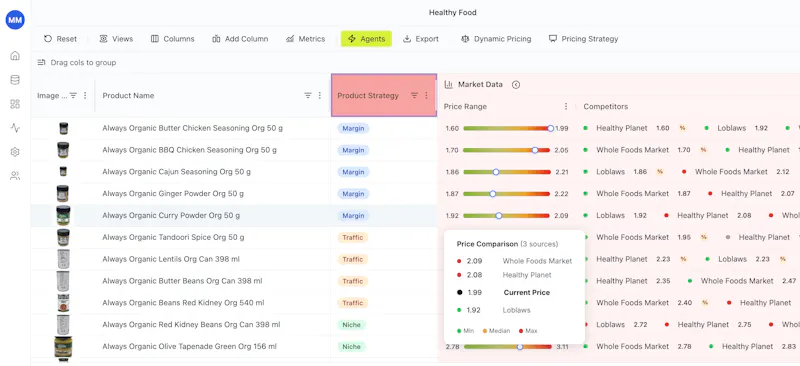Image resolution: width=800 pixels, height=366 pixels.
Task: Click percent badge beside Healthy Planet 1.60
Action: click(x=682, y=128)
